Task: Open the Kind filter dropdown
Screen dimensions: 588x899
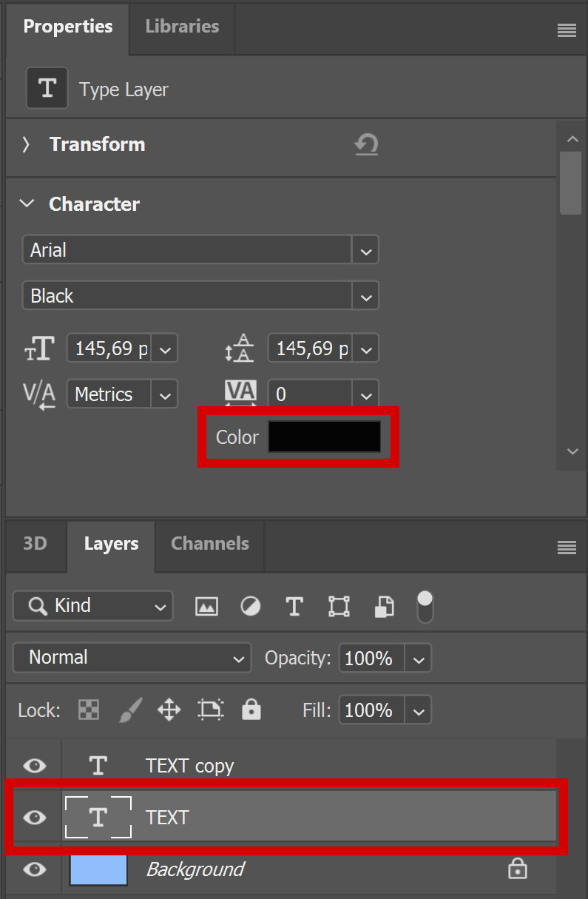Action: 93,606
